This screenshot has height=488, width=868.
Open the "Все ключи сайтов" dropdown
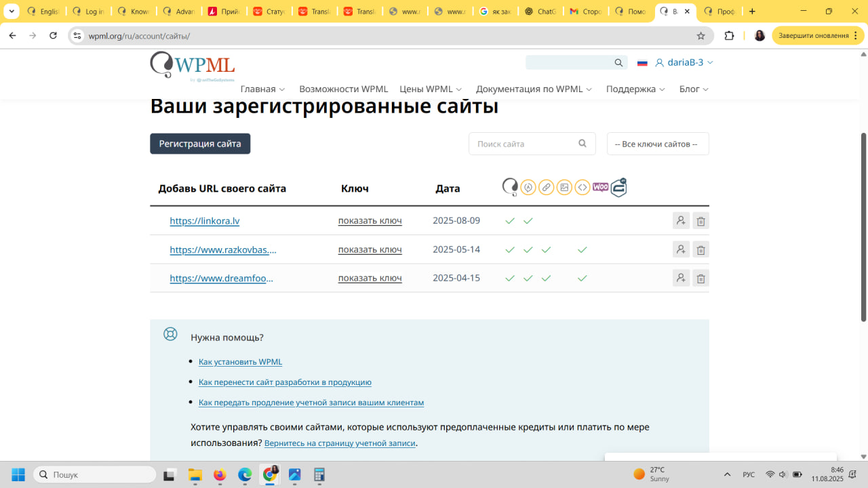coord(657,144)
